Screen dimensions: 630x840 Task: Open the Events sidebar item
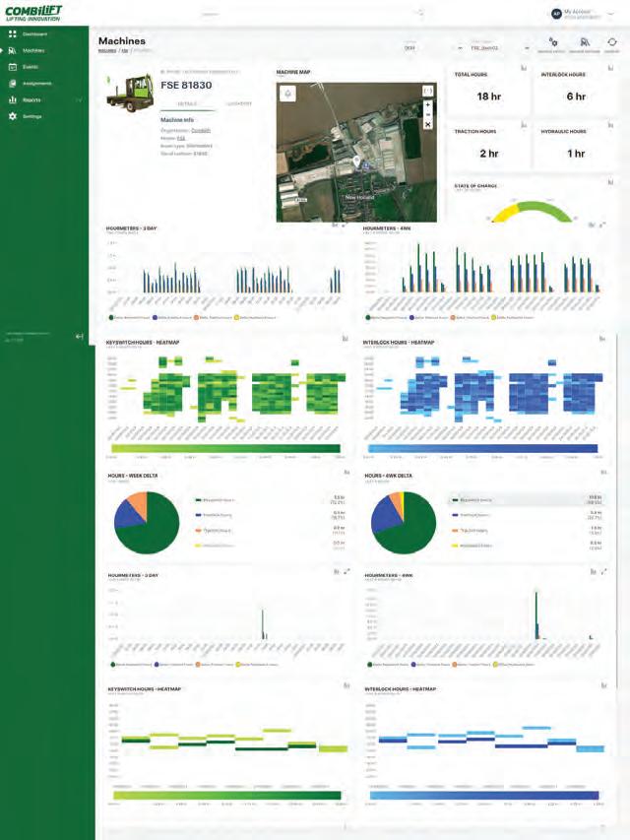[x=30, y=67]
